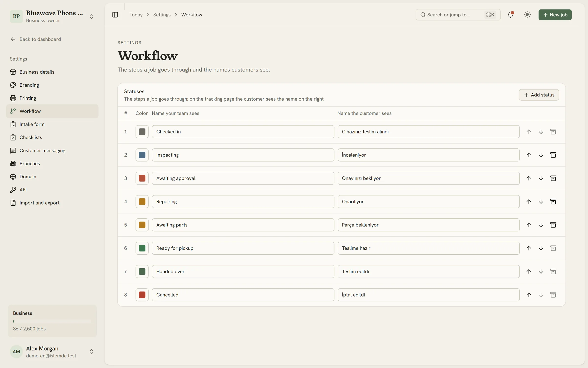The height and width of the screenshot is (368, 588).
Task: Archive the Awaiting parts status
Action: [553, 225]
